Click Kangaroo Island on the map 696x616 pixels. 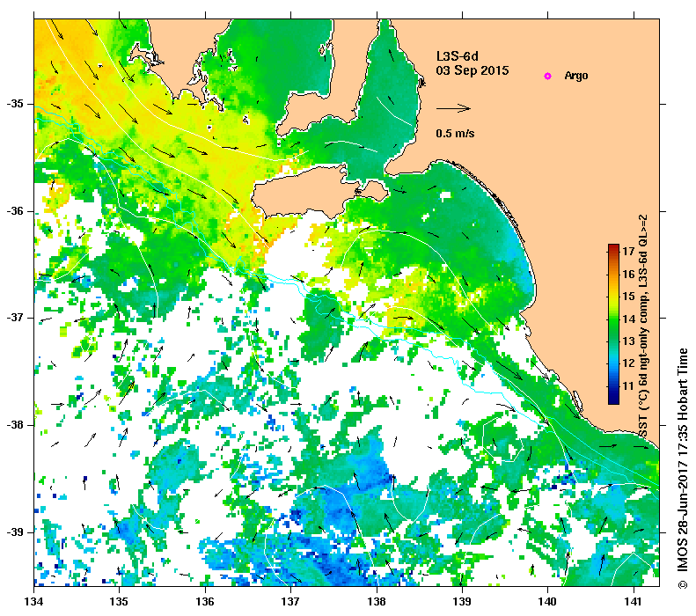306,194
